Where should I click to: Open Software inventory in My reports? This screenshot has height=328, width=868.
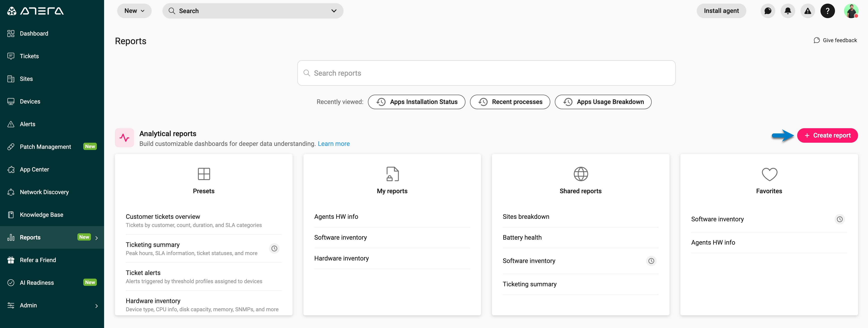392,238
